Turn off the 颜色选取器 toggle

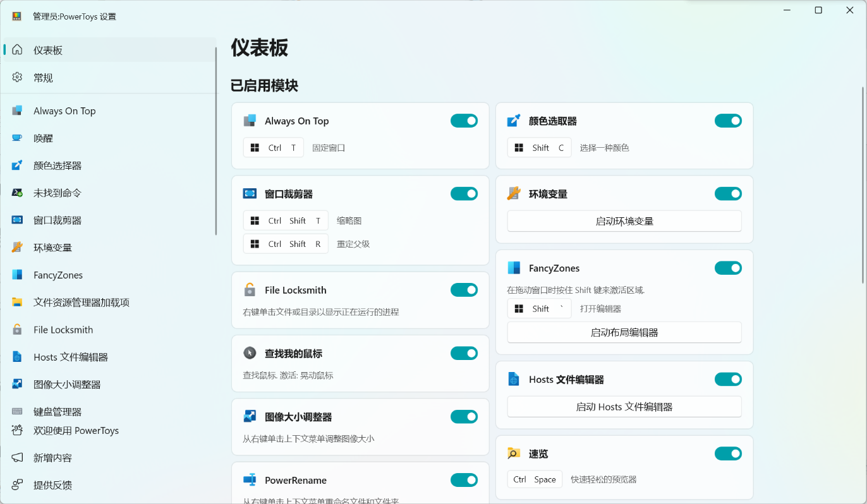pos(728,121)
